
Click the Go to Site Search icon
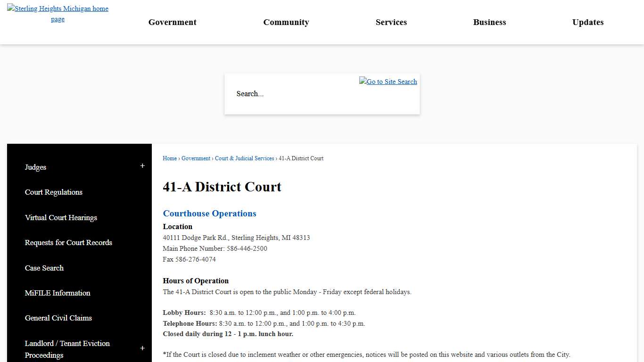click(388, 81)
